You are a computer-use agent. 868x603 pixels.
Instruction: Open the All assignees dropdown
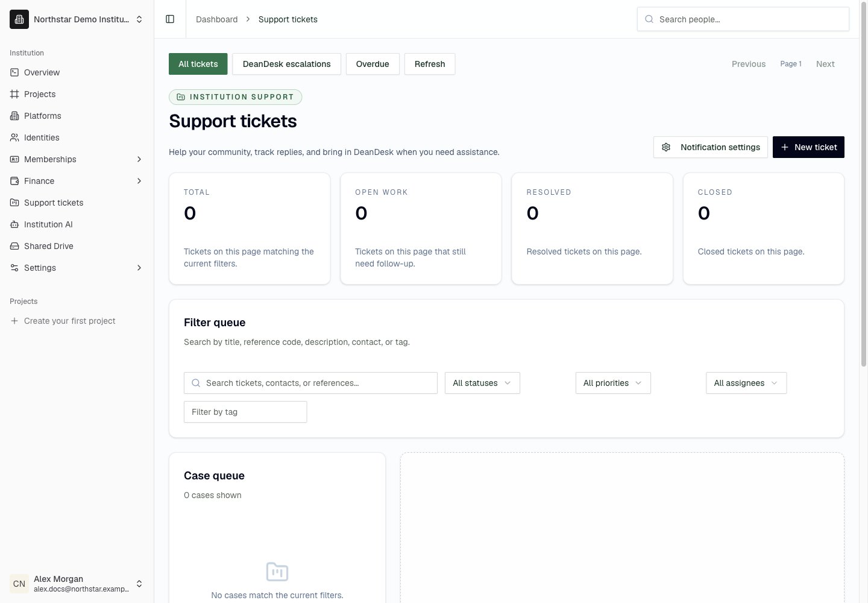(746, 383)
